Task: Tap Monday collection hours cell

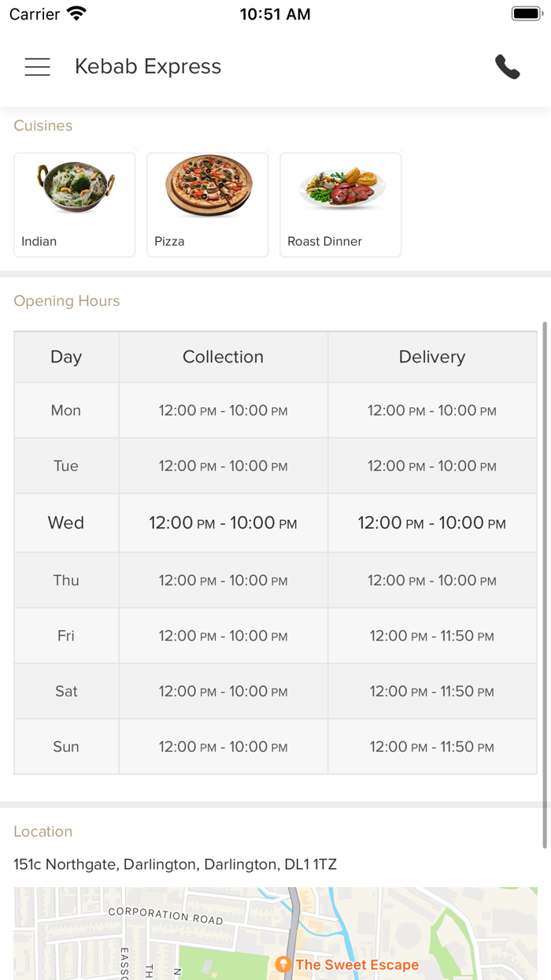Action: pos(223,410)
